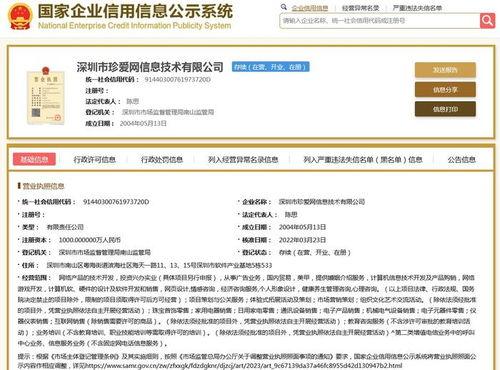500x370 pixels.
Task: Open the 基础信息 tab
Action: (x=34, y=159)
